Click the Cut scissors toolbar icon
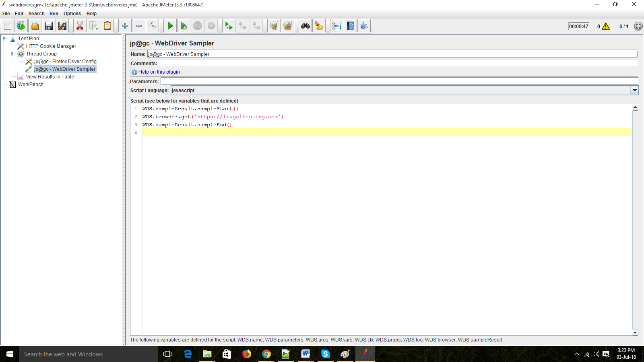The image size is (644, 362). [80, 26]
